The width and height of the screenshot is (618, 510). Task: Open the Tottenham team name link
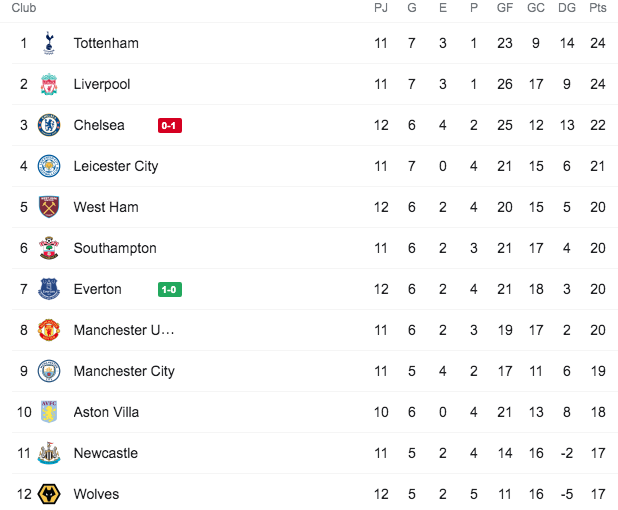pyautogui.click(x=106, y=43)
